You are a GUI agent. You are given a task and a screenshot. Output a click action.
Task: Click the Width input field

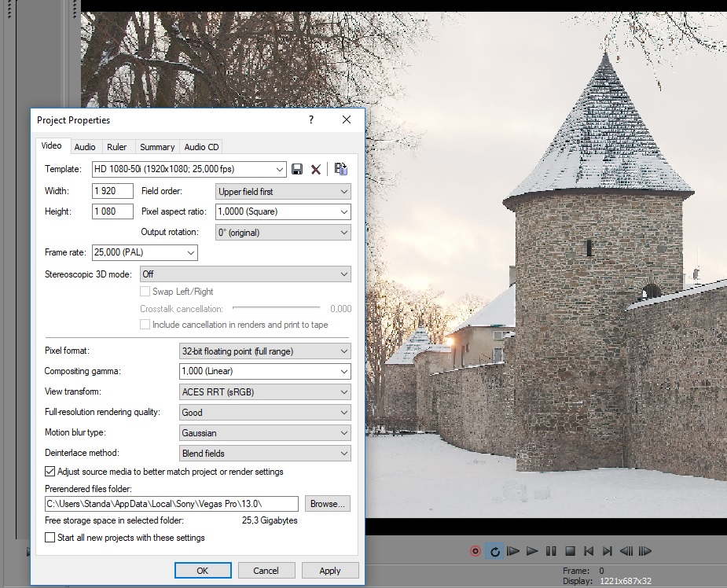pyautogui.click(x=112, y=191)
